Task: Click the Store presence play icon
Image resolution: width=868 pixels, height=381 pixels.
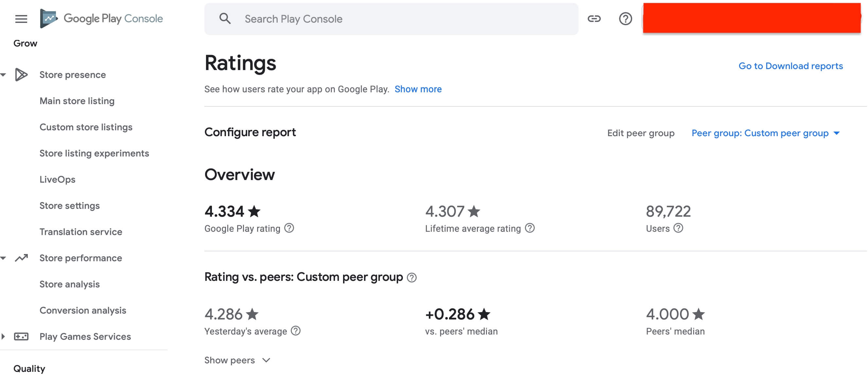Action: pos(21,75)
